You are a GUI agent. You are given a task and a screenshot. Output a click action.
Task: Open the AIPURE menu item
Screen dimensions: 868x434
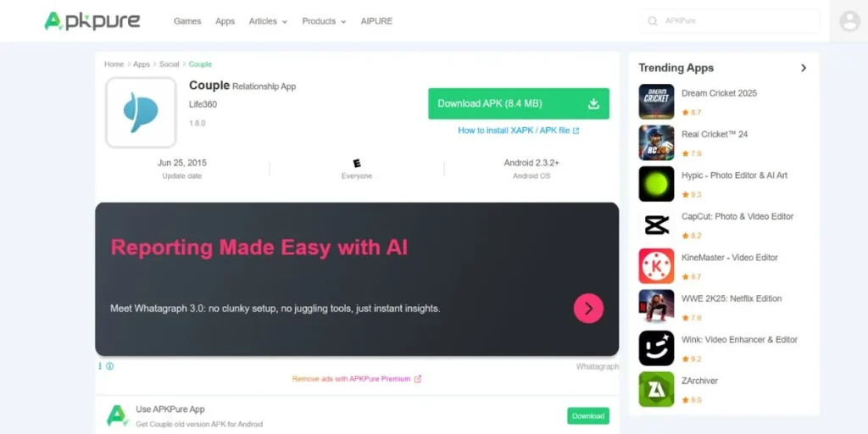[x=376, y=21]
